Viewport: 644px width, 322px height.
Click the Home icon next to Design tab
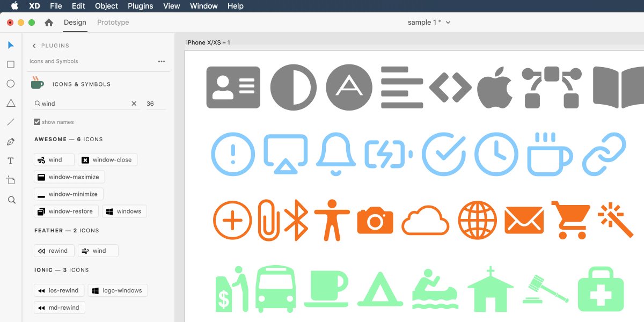48,23
